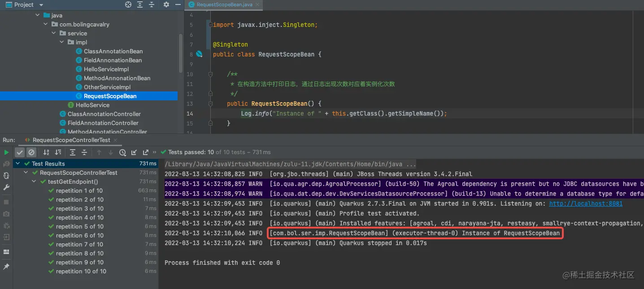Open ClassAnnotationBean in project tree
The image size is (644, 289).
click(x=113, y=51)
